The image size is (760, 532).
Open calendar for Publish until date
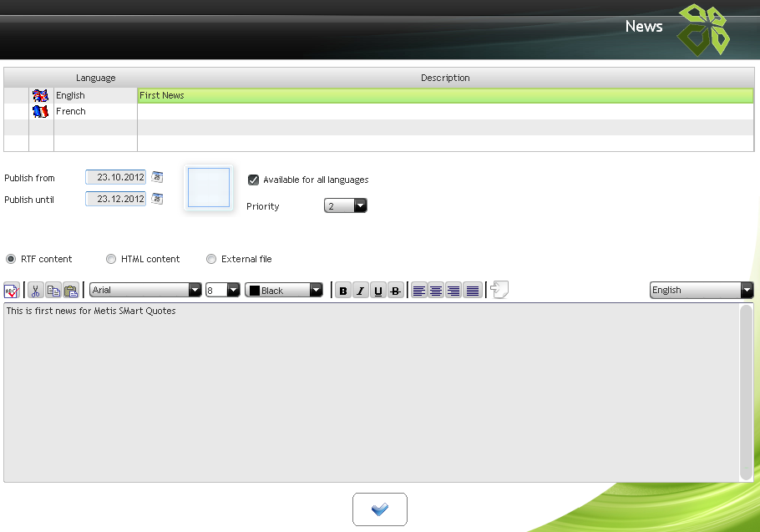coord(157,199)
